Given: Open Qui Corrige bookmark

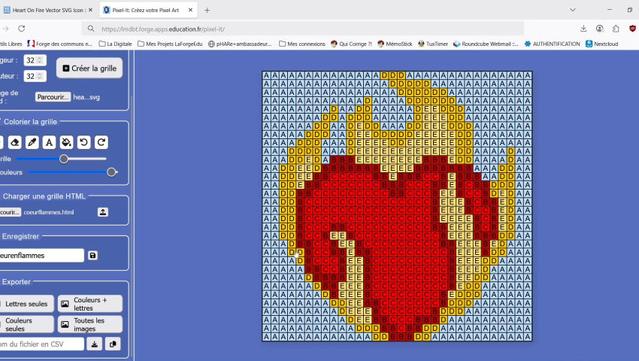Looking at the screenshot, I should point(351,44).
